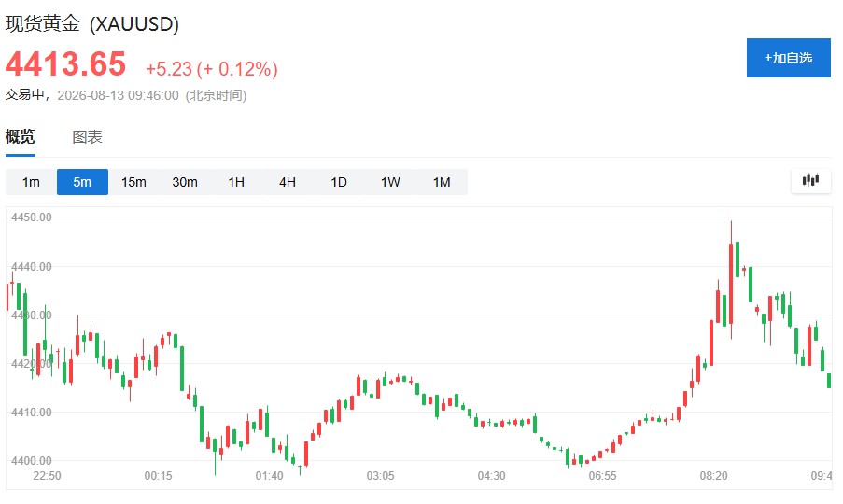Click the 现货黄金 (XAUUSD) title
843x504 pixels.
tap(91, 23)
